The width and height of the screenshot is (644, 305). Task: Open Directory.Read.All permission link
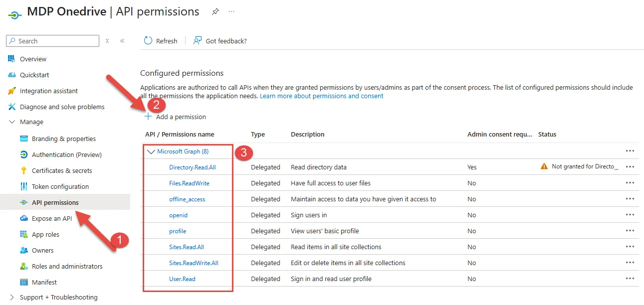(x=193, y=167)
